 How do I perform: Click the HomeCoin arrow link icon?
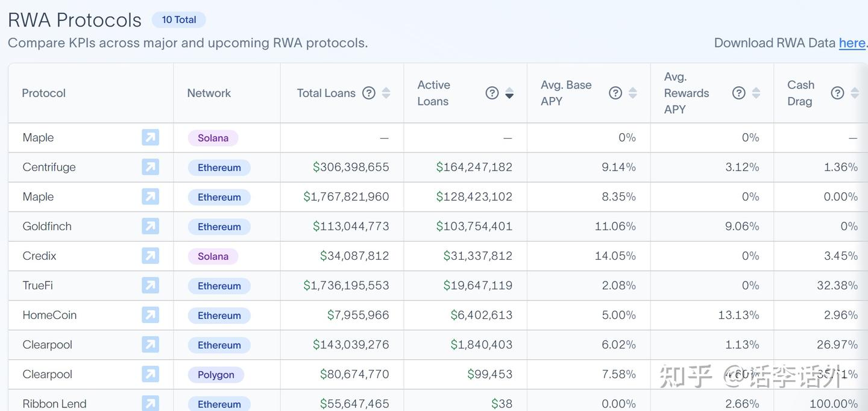tap(150, 315)
